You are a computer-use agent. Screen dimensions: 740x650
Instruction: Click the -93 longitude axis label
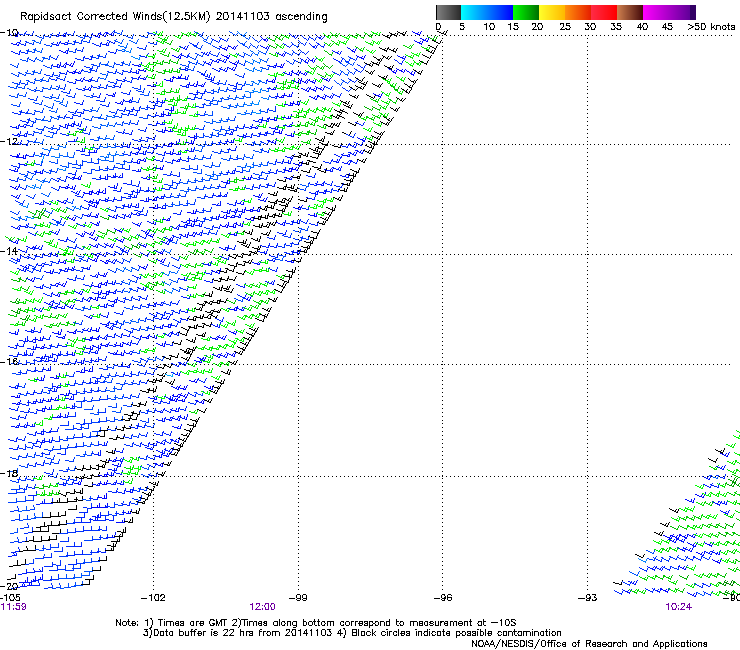click(x=588, y=598)
